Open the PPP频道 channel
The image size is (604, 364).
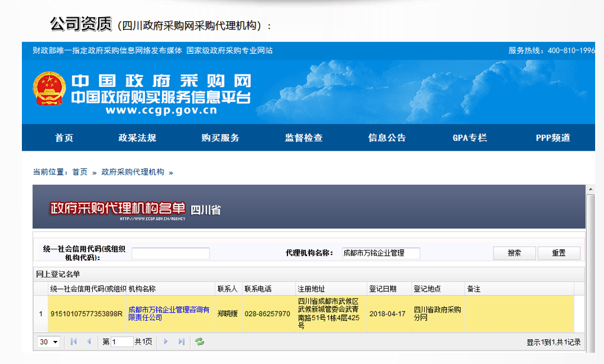point(553,138)
